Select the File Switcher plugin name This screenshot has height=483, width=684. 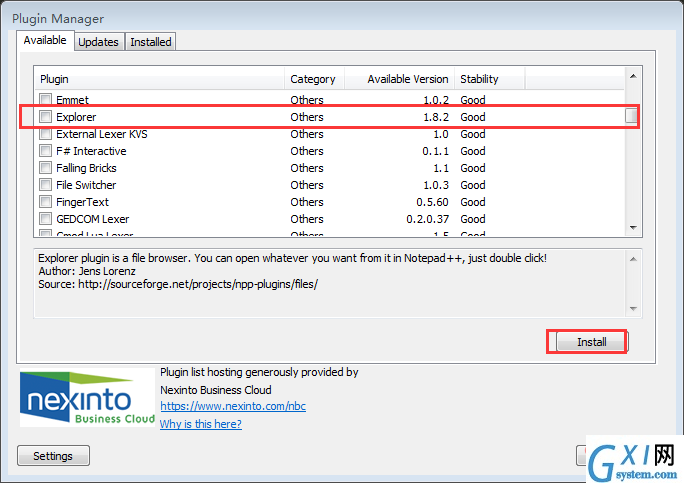click(86, 185)
